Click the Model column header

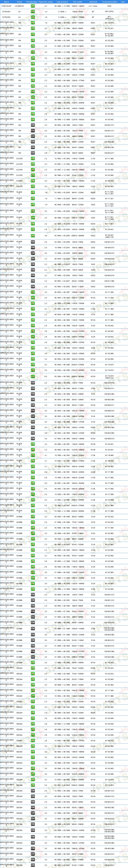click(x=19, y=2)
